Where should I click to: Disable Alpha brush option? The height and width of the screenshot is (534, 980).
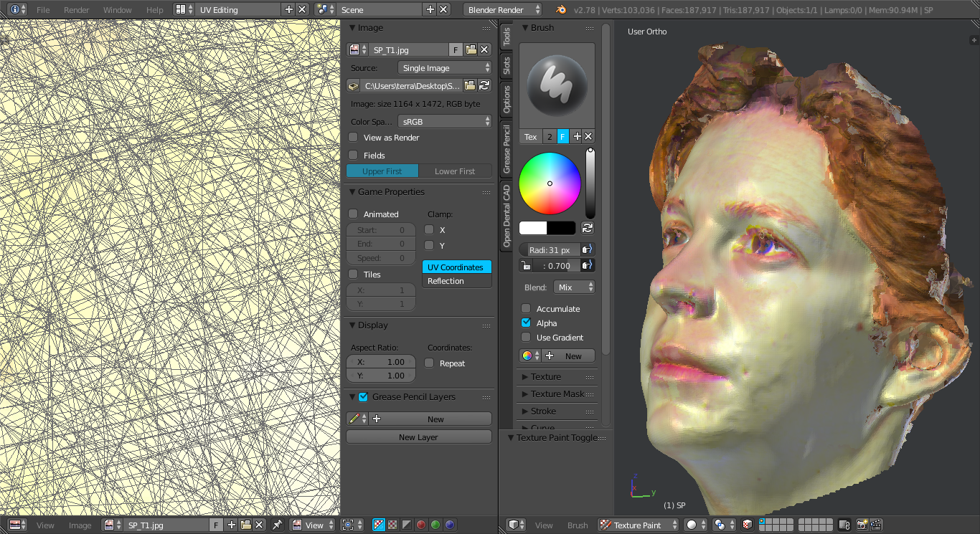pyautogui.click(x=526, y=323)
